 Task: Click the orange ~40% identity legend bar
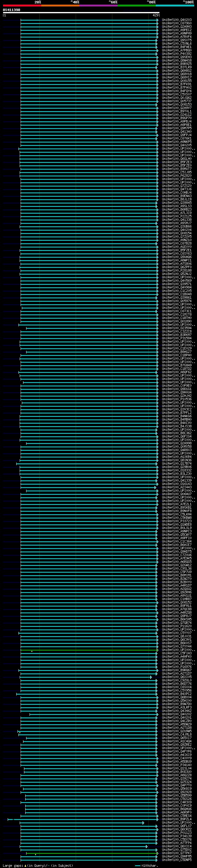(x=60, y=6)
